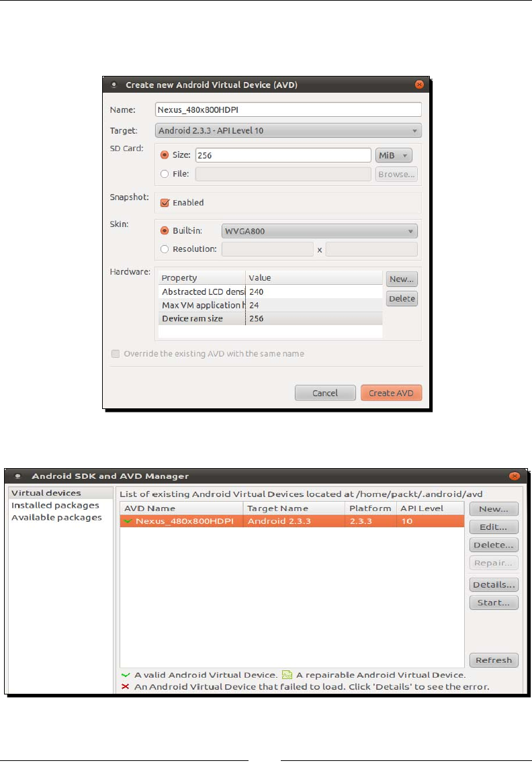Click the Value column header
This screenshot has height=767, width=532.
(314, 278)
